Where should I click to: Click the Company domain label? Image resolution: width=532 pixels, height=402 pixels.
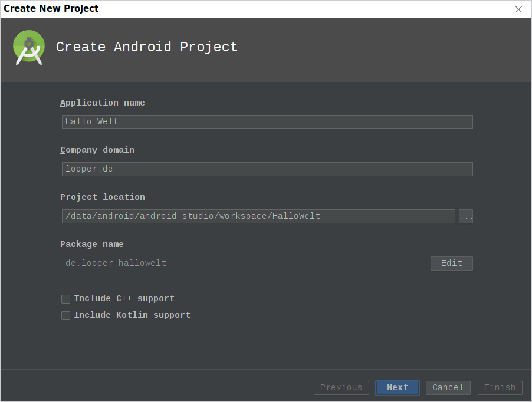point(97,150)
